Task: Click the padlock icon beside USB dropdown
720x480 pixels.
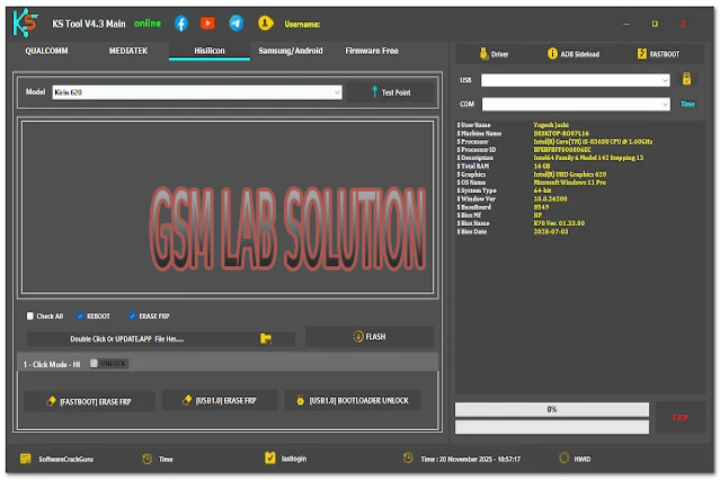Action: 687,79
